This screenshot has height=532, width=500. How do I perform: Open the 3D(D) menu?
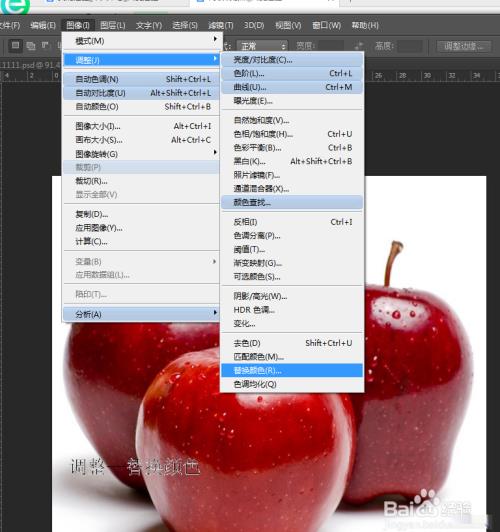pos(254,25)
